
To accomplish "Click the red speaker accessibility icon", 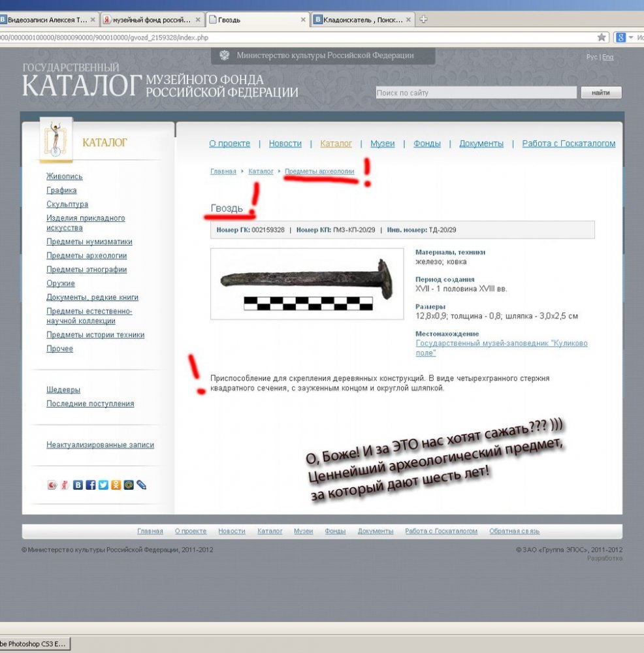I will click(52, 485).
